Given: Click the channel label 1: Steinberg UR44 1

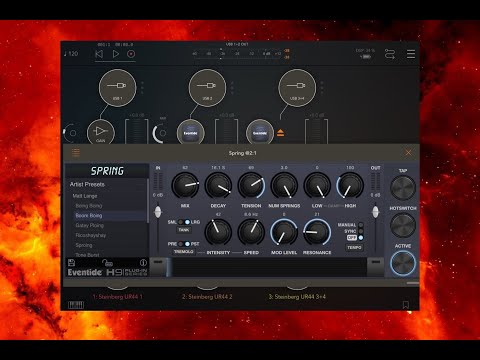Looking at the screenshot, I should click(117, 297).
